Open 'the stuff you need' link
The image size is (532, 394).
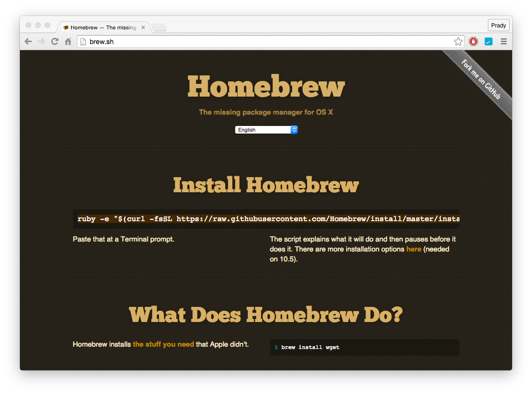point(163,344)
